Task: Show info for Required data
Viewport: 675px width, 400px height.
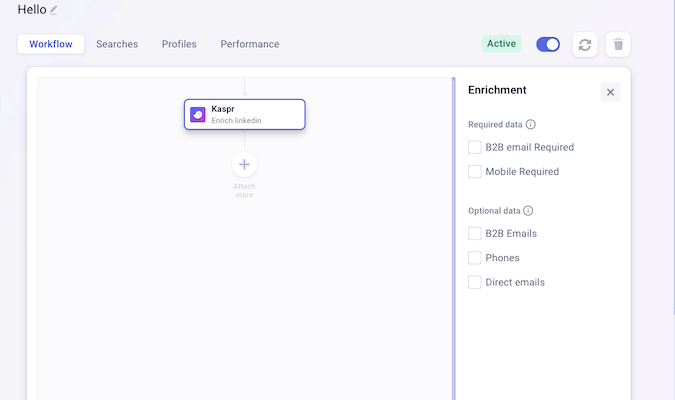Action: point(531,125)
